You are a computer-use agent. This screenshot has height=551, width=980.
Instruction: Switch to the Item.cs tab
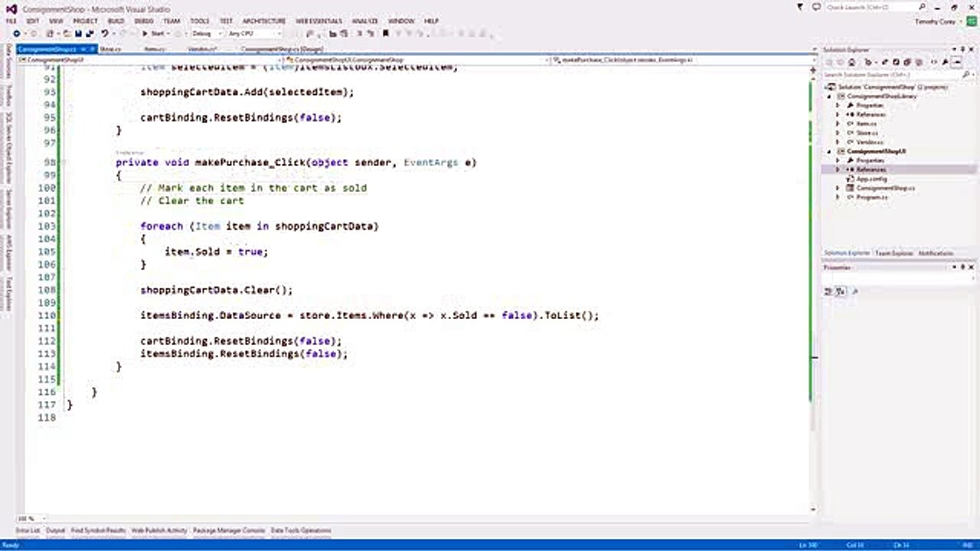click(155, 49)
